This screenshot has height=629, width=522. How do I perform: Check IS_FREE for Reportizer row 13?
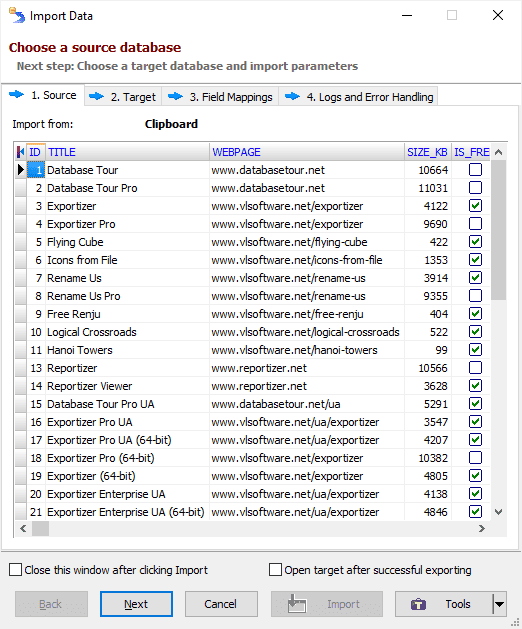(475, 368)
